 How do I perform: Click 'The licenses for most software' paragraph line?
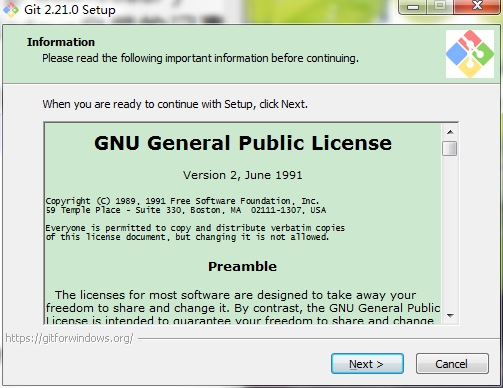click(235, 295)
